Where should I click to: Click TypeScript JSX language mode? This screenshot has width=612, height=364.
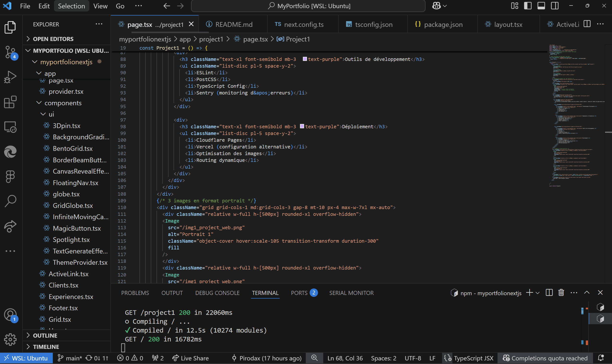(x=473, y=358)
